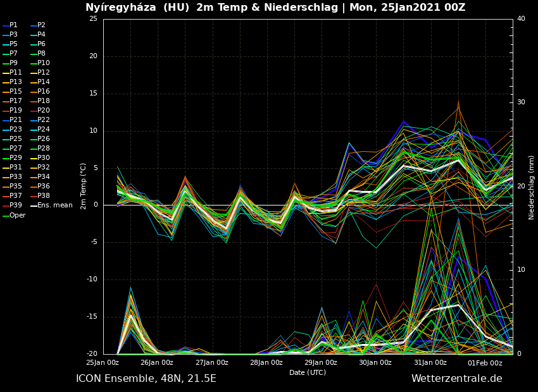
Task: Select the P39 legend entry
Action: click(x=15, y=205)
